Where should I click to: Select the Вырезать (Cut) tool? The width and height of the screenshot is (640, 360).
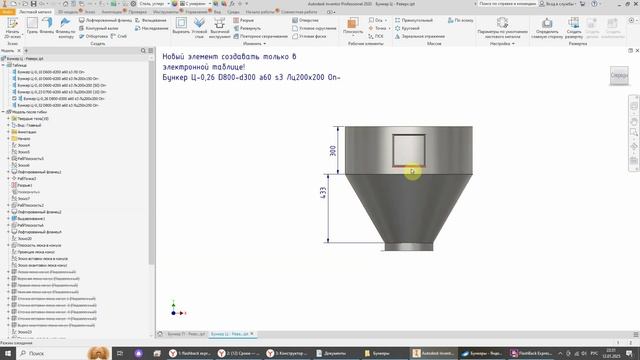point(181,25)
